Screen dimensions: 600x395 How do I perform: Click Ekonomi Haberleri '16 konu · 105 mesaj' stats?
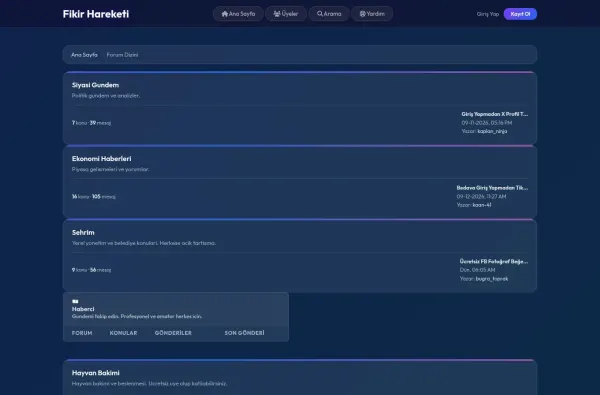coord(94,196)
